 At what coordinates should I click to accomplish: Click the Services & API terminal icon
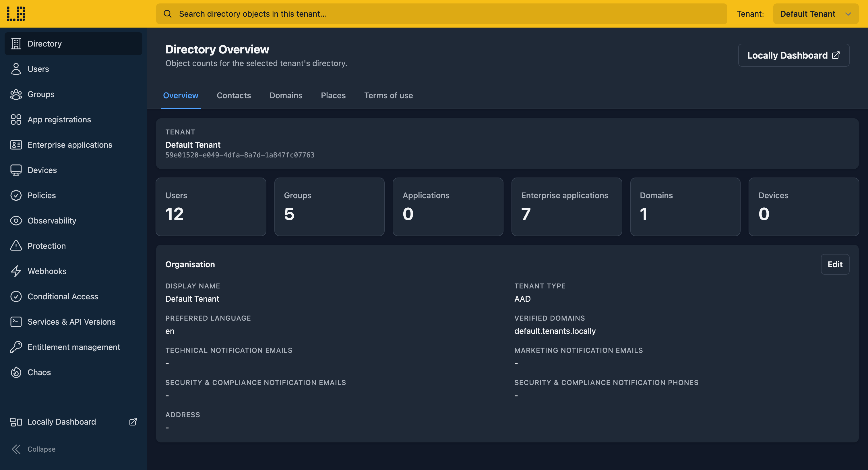(16, 322)
